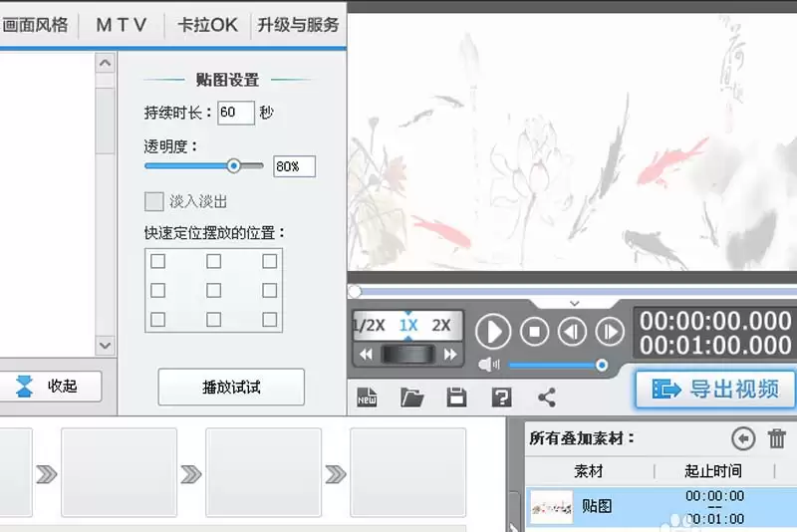Image resolution: width=797 pixels, height=532 pixels.
Task: Click the third transition chevron arrow
Action: [x=336, y=474]
